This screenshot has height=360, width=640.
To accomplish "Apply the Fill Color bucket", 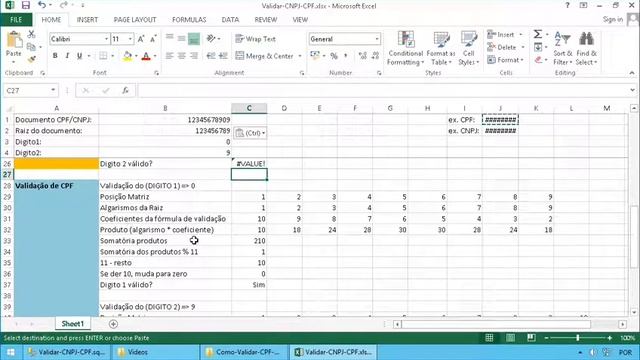I will click(x=127, y=56).
